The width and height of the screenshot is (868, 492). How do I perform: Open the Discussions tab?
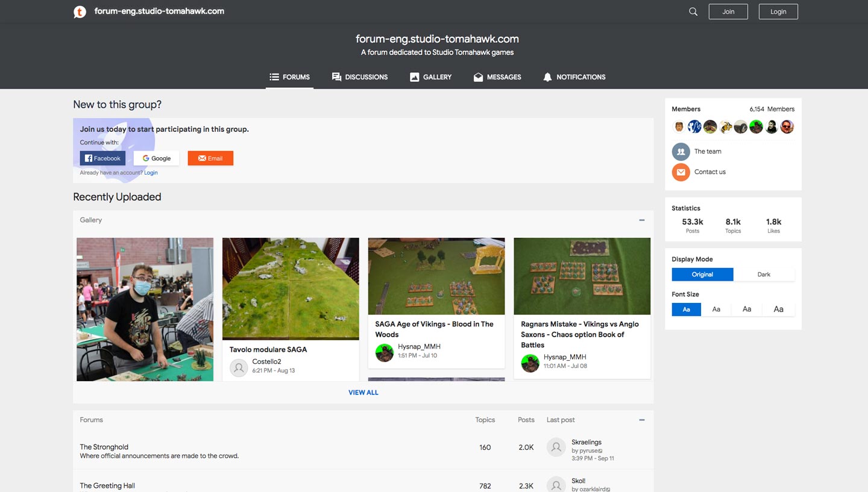[x=360, y=77]
